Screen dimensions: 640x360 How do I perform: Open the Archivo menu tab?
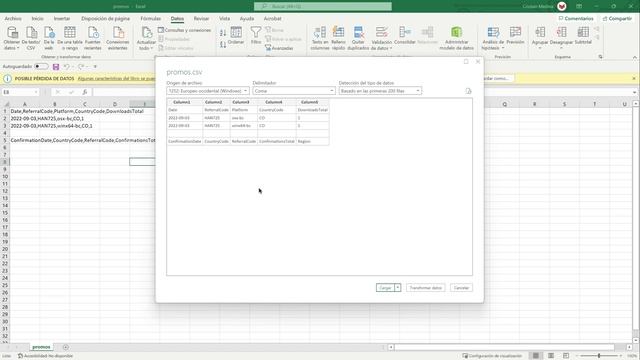pos(13,19)
